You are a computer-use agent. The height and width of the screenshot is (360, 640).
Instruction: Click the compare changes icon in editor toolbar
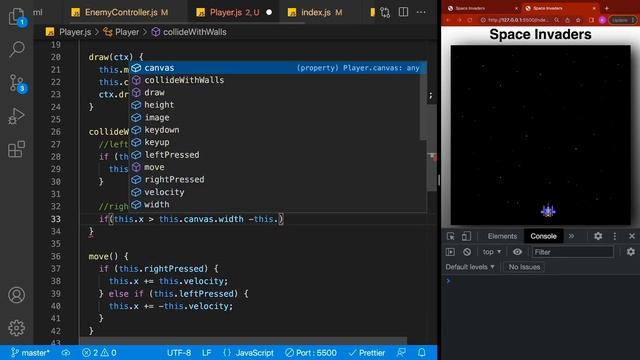[x=385, y=12]
